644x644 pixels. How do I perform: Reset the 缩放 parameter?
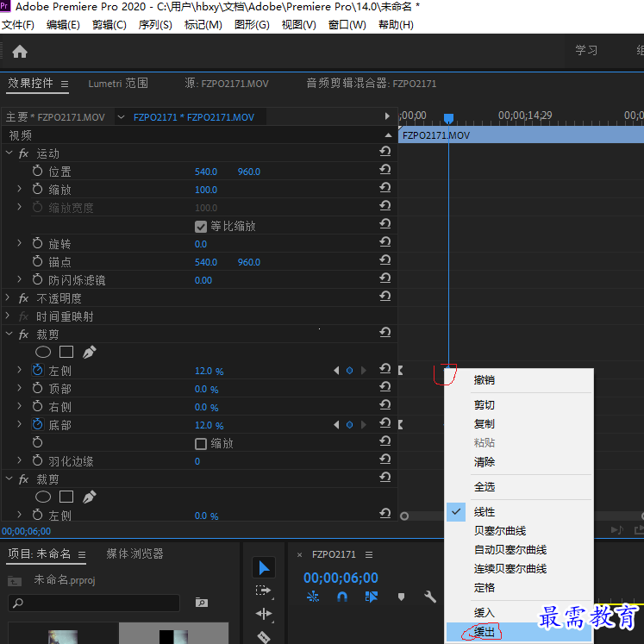(385, 188)
